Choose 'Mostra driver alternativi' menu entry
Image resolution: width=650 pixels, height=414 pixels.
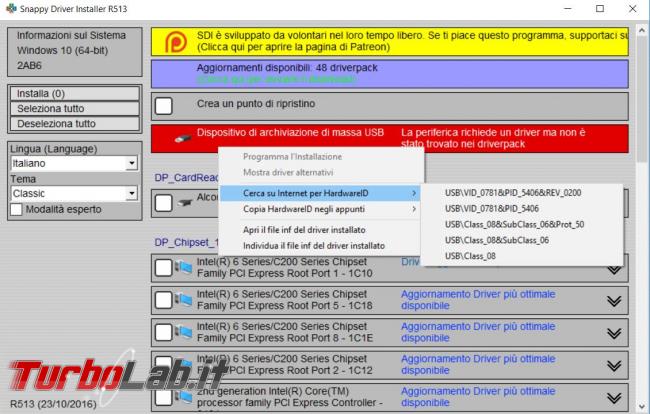pos(288,172)
